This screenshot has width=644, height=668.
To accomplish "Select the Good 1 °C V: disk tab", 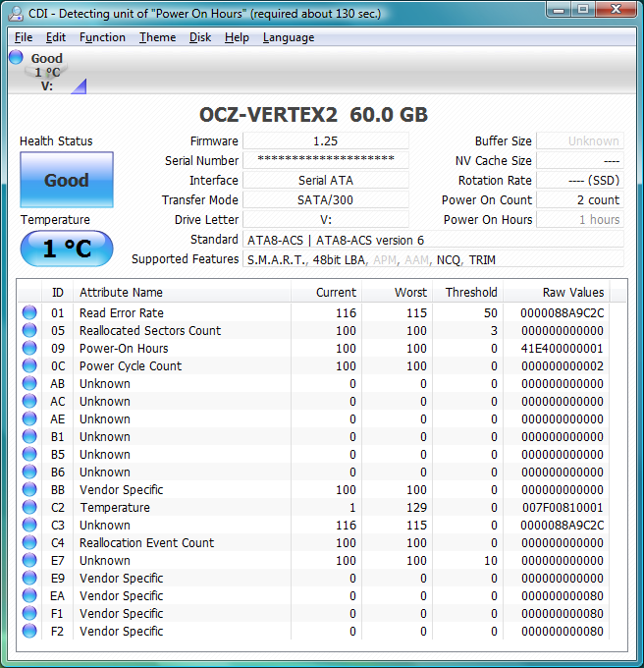I will tap(47, 72).
